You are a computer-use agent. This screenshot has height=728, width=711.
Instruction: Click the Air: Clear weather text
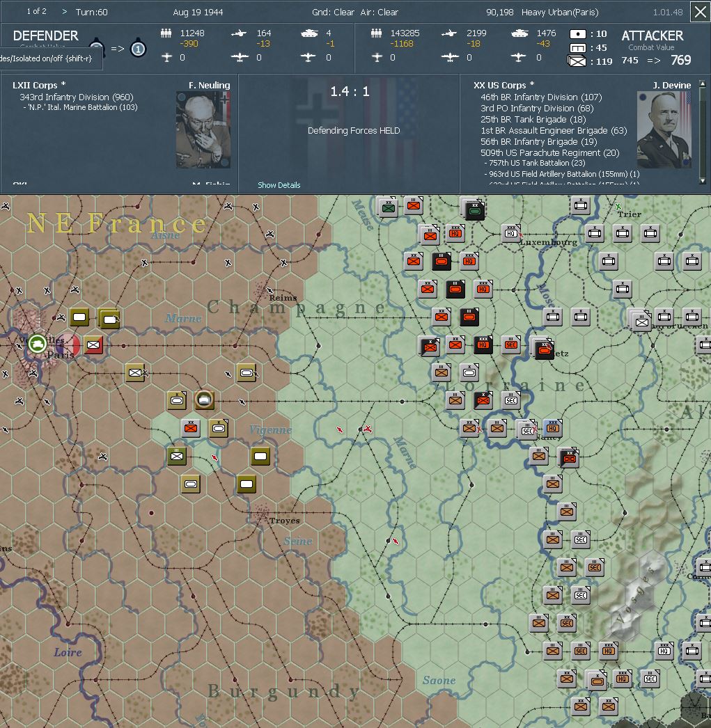(x=379, y=12)
